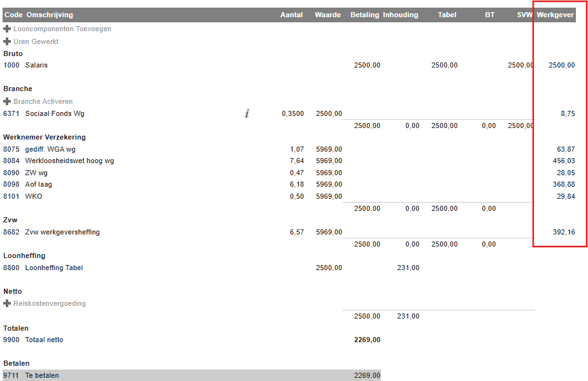Click the Omschrijving column header
Screen dimensions: 588x381
pos(50,15)
